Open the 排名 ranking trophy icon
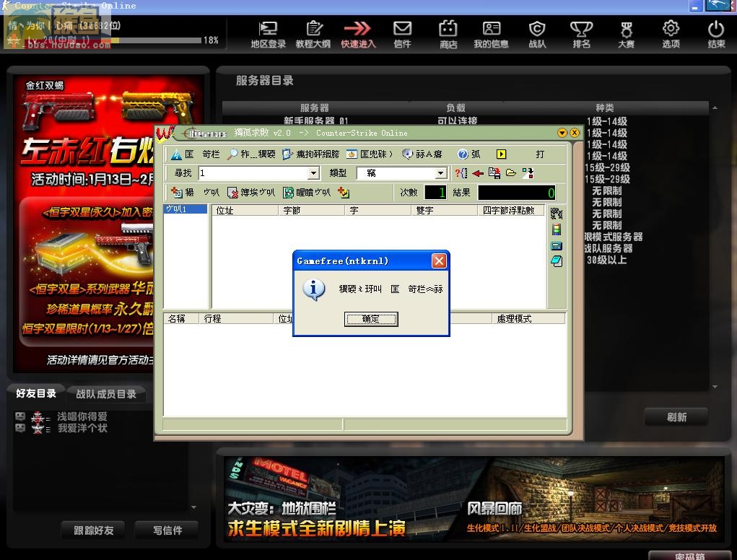Screen dimensions: 737x560 tap(581, 35)
